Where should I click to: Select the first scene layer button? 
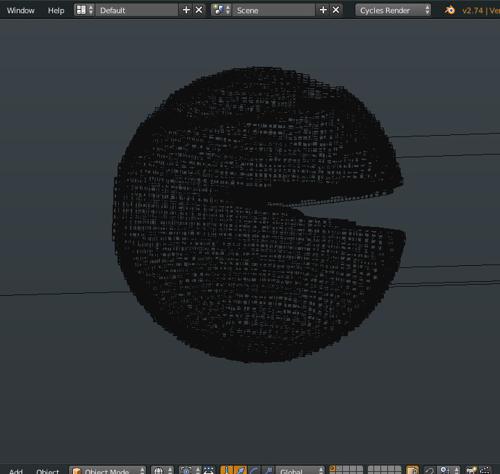tap(333, 468)
